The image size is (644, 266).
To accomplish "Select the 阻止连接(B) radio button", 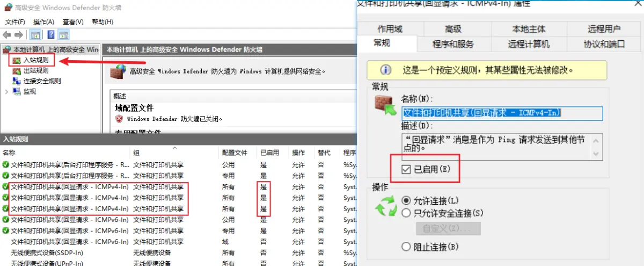I will coord(406,247).
